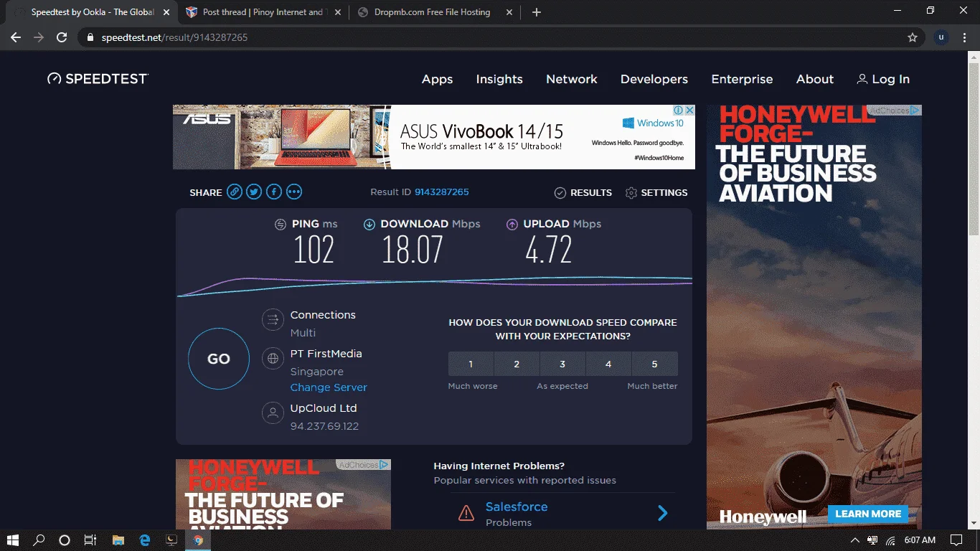
Task: Open Cortana from the taskbar
Action: (65, 540)
